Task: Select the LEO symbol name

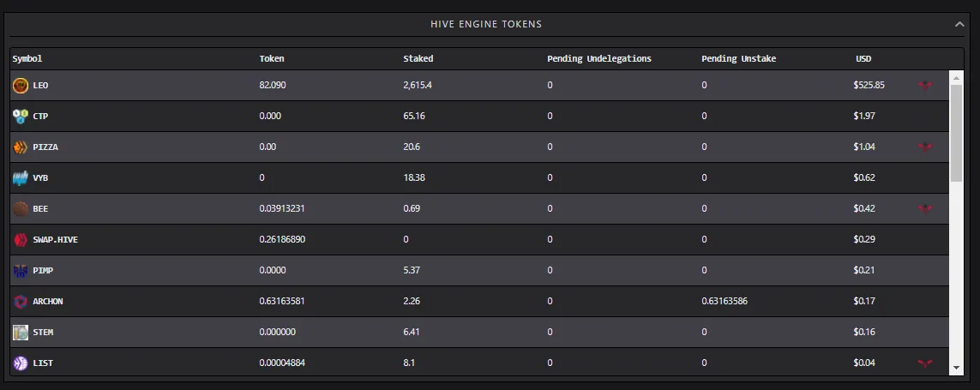Action: point(40,85)
